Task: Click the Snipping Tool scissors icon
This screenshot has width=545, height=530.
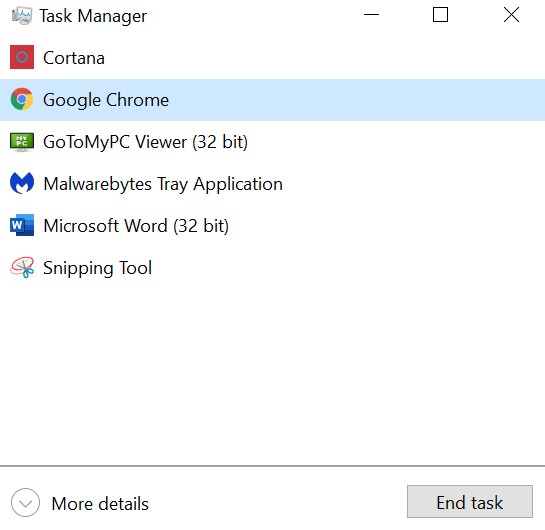Action: (x=22, y=267)
